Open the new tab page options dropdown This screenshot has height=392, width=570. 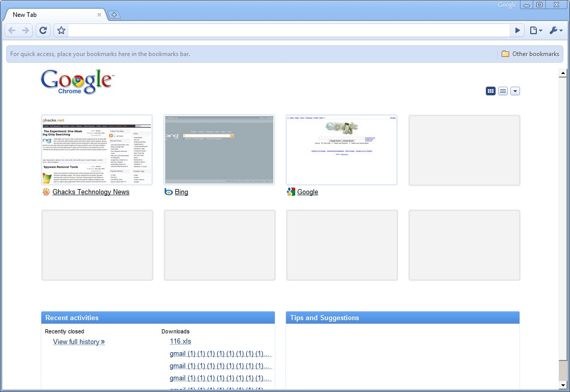click(x=515, y=91)
